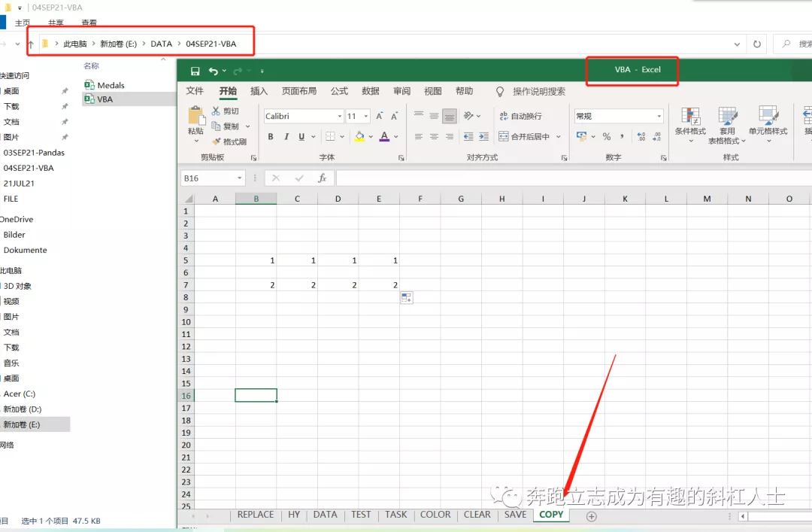Select Acer (C:) drive in Explorer
The image size is (812, 532).
click(19, 394)
